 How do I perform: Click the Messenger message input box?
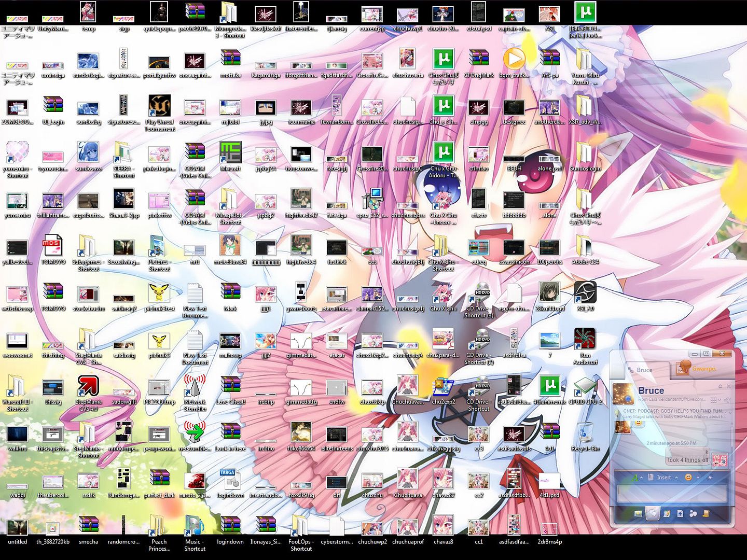point(672,494)
